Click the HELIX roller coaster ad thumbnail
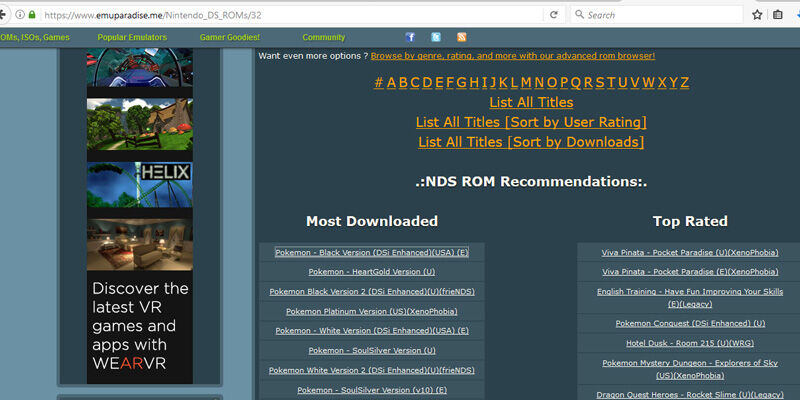800x400 pixels. click(x=140, y=185)
